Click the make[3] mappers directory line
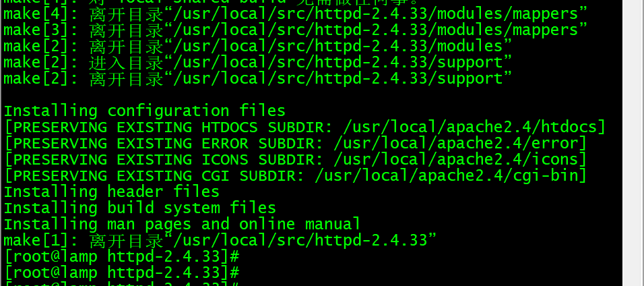 [x=296, y=30]
